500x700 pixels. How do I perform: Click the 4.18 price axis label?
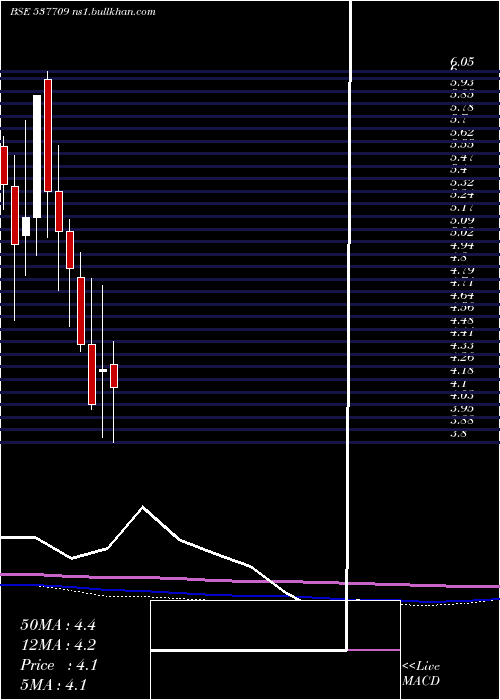point(462,371)
